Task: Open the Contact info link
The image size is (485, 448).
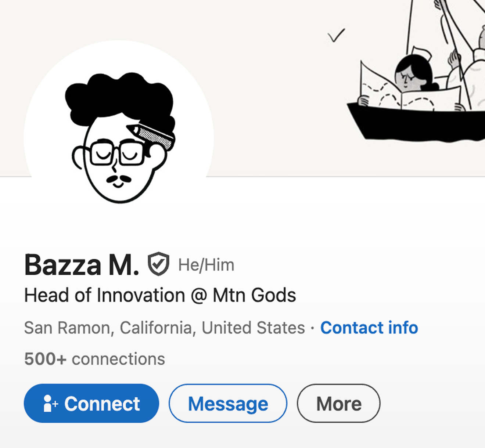Action: [x=369, y=328]
